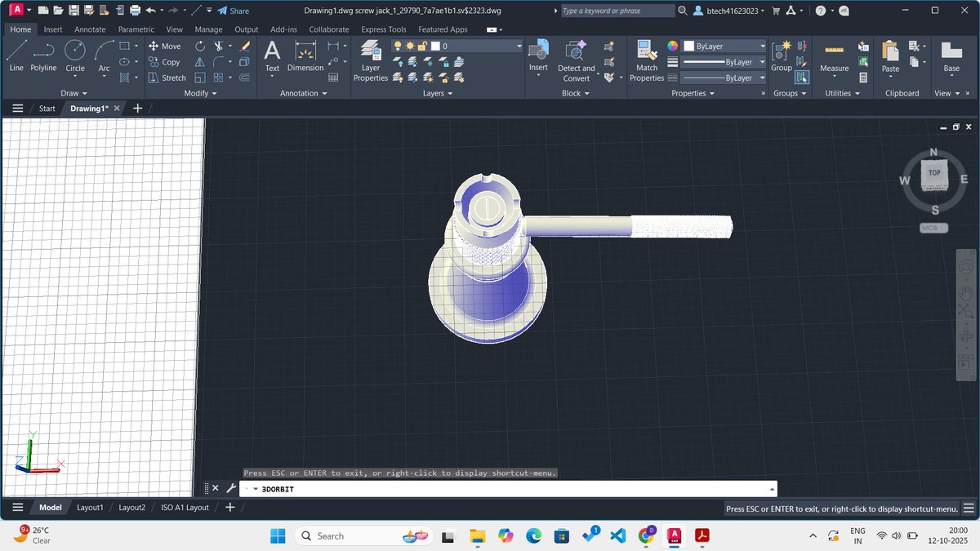Click the Erase tool icon

point(245,47)
